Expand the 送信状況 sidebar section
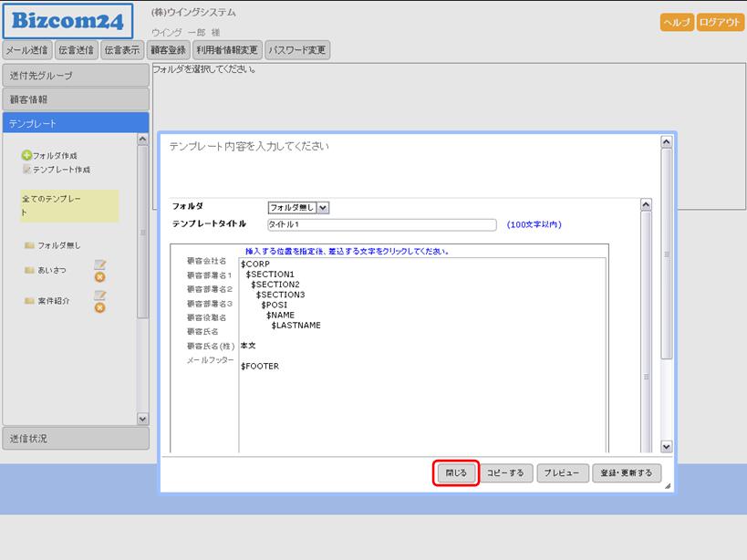Image resolution: width=747 pixels, height=560 pixels. [75, 439]
